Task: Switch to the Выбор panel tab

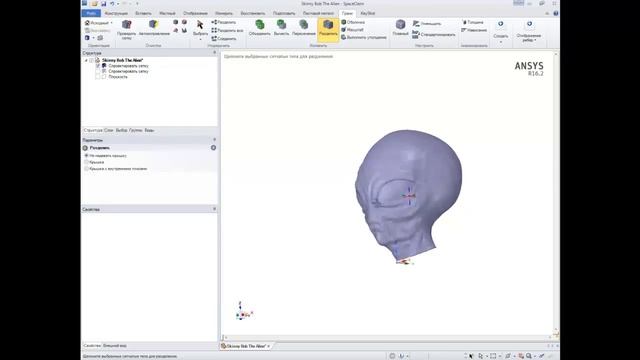Action: click(121, 131)
